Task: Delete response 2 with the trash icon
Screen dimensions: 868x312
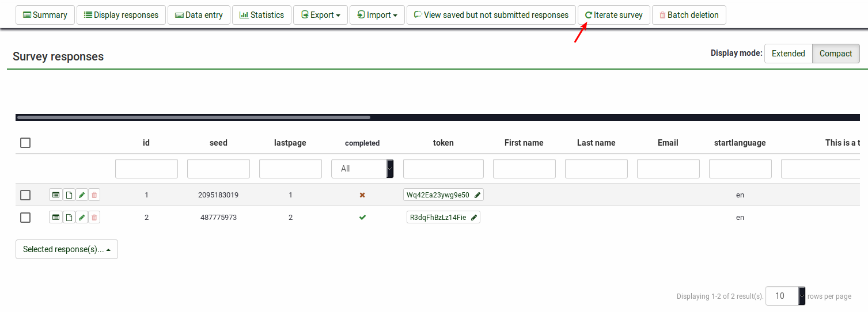Action: point(94,218)
